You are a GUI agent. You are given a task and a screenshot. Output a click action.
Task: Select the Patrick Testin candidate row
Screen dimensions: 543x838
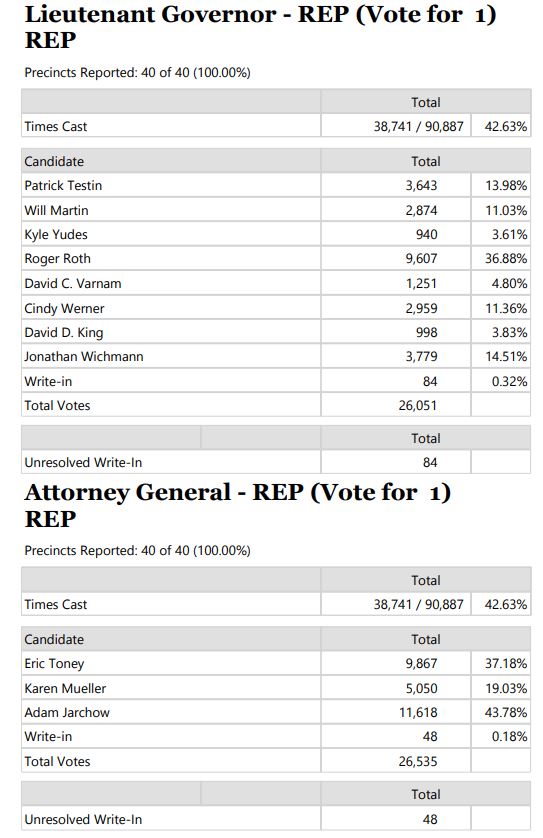click(x=276, y=185)
